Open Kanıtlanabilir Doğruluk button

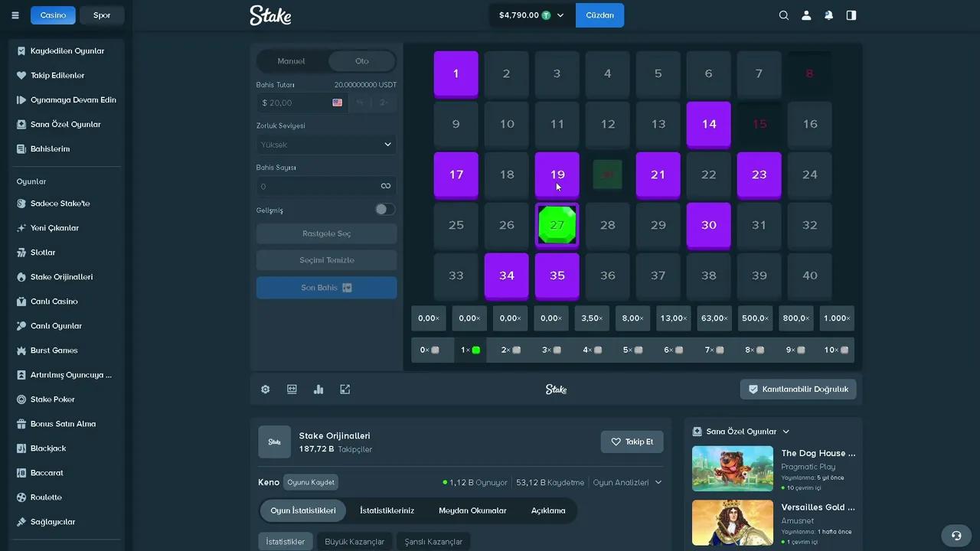coord(799,390)
